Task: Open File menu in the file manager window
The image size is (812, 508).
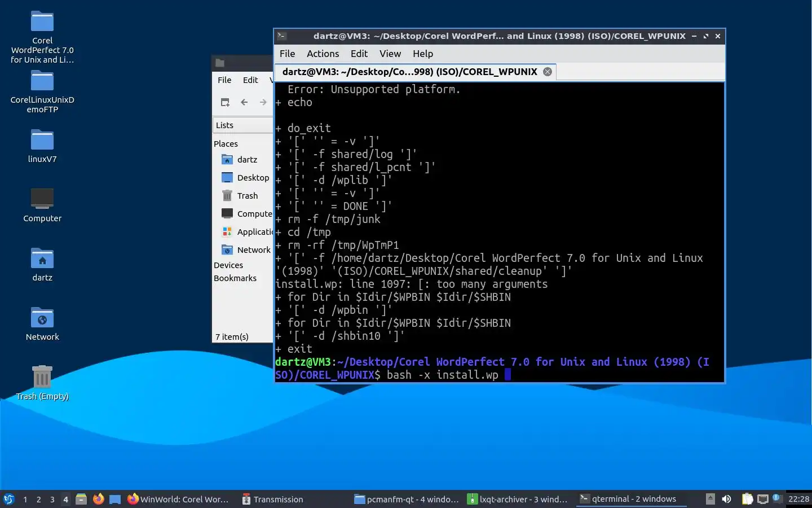Action: point(224,80)
